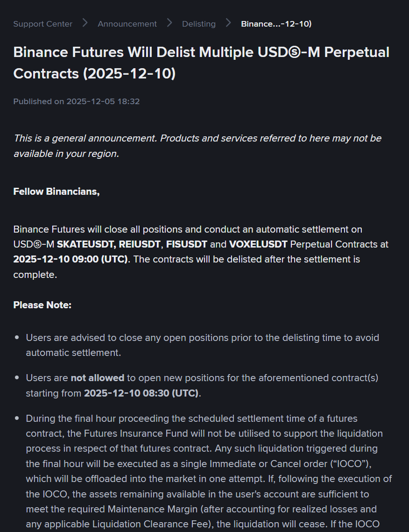Image resolution: width=409 pixels, height=532 pixels.
Task: Click the Published on 2025-12-05 date line
Action: (77, 101)
